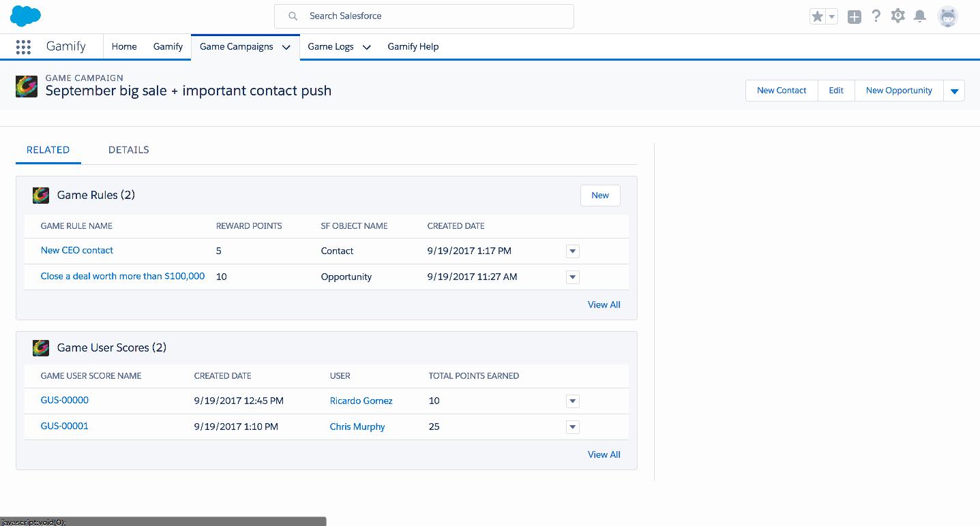The image size is (980, 526).
Task: Click the Favorites star icon
Action: (x=817, y=17)
